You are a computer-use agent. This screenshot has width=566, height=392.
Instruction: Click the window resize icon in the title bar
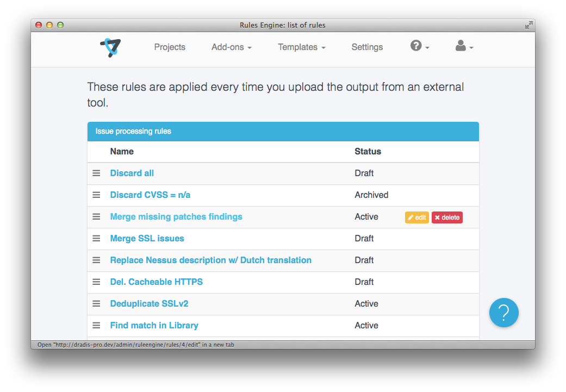528,25
